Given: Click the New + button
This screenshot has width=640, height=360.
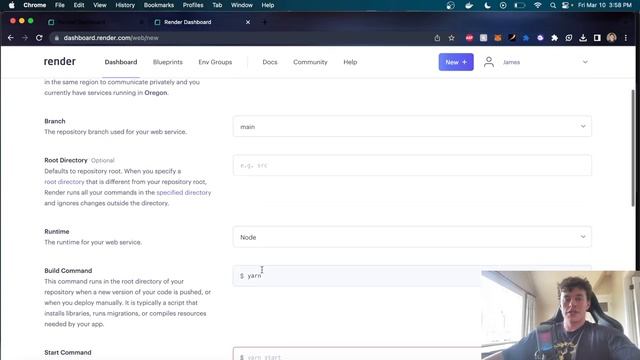Looking at the screenshot, I should [x=456, y=62].
